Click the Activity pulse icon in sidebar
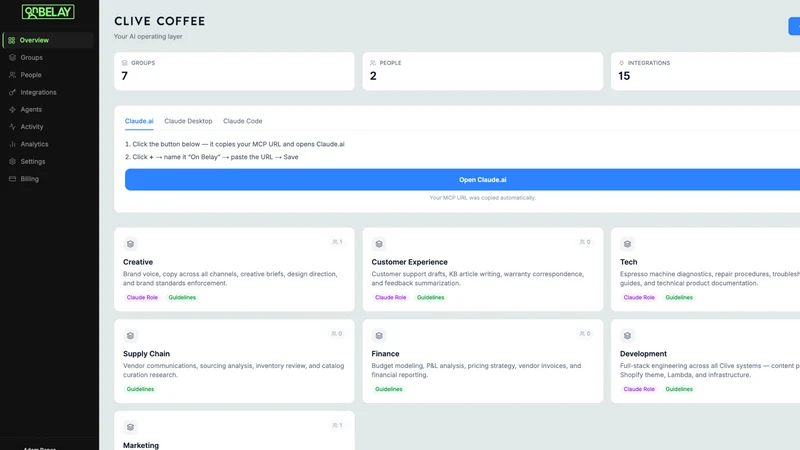This screenshot has height=450, width=800. coord(12,127)
